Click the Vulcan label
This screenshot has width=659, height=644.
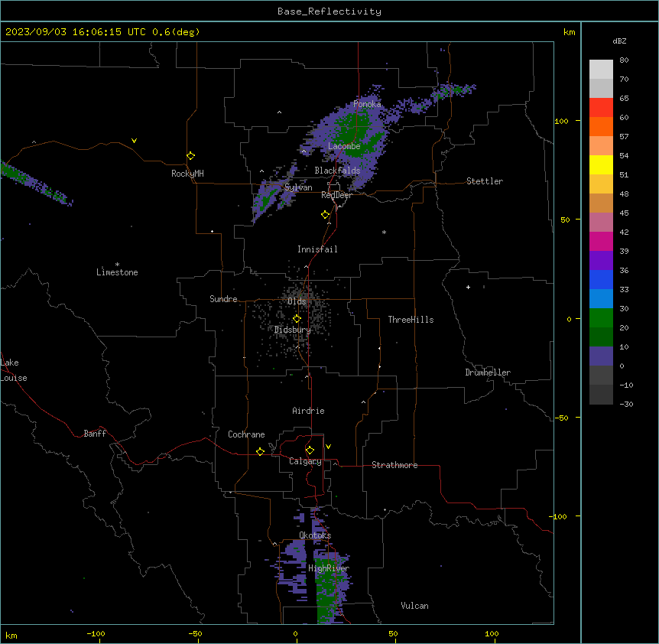click(414, 606)
